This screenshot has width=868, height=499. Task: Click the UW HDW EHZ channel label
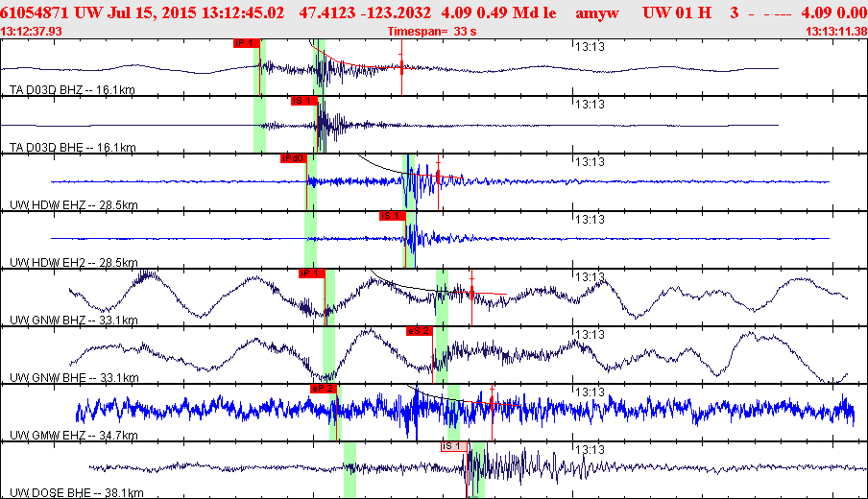coord(74,204)
